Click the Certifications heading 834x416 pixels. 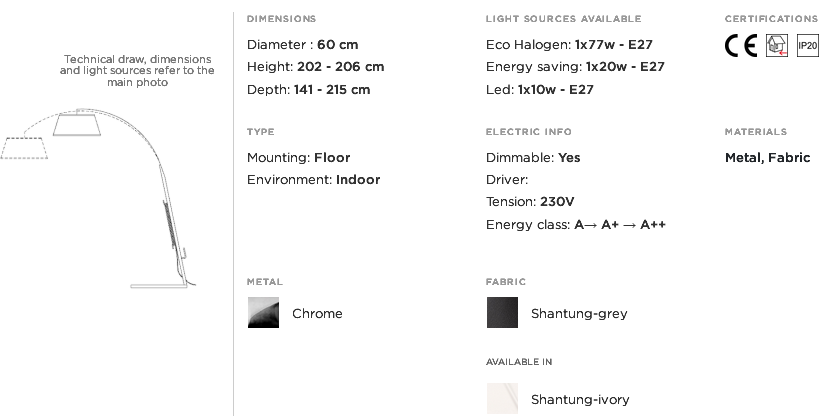771,19
